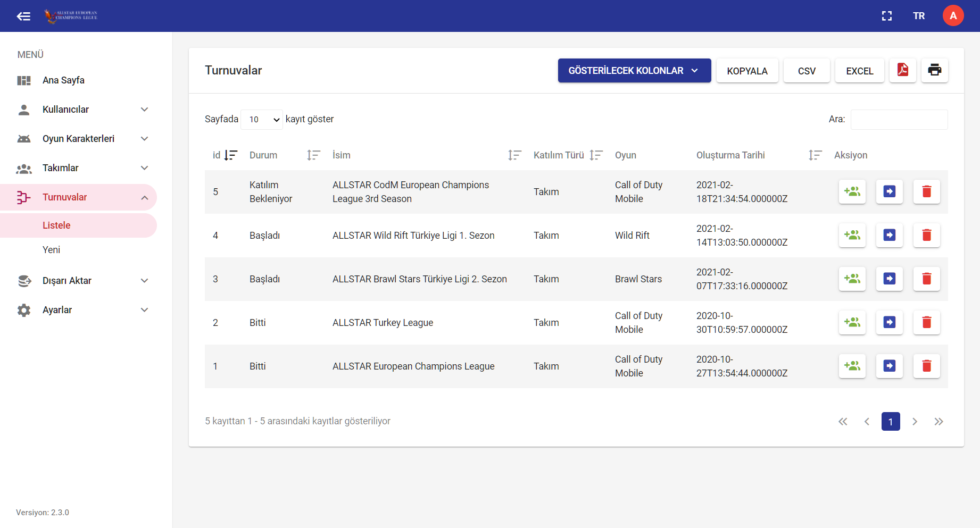Add participants to tournament id 5
This screenshot has height=528, width=980.
pyautogui.click(x=852, y=191)
